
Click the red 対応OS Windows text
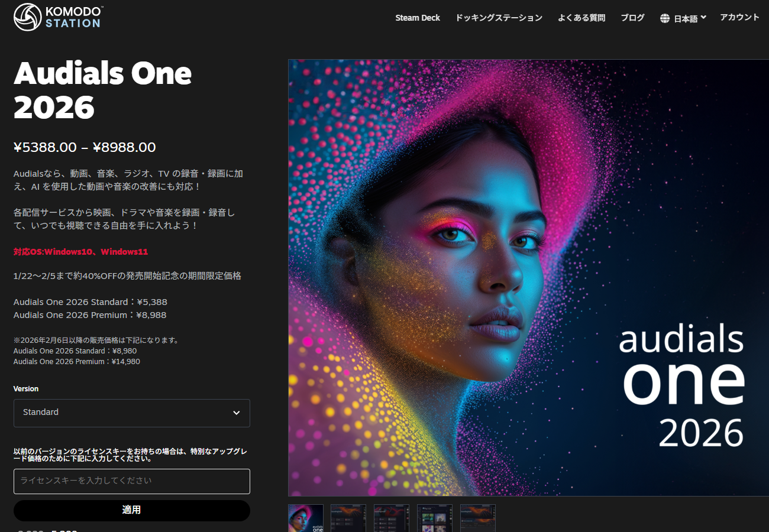[80, 252]
